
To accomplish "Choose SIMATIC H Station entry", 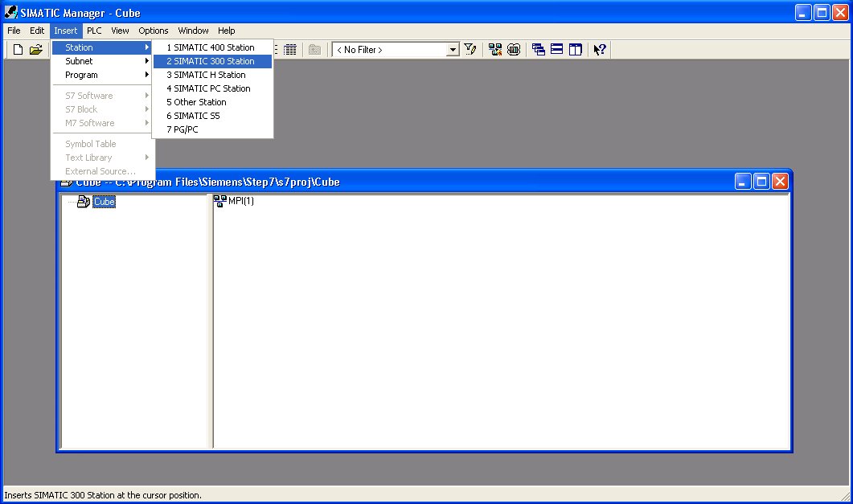I will coord(212,75).
